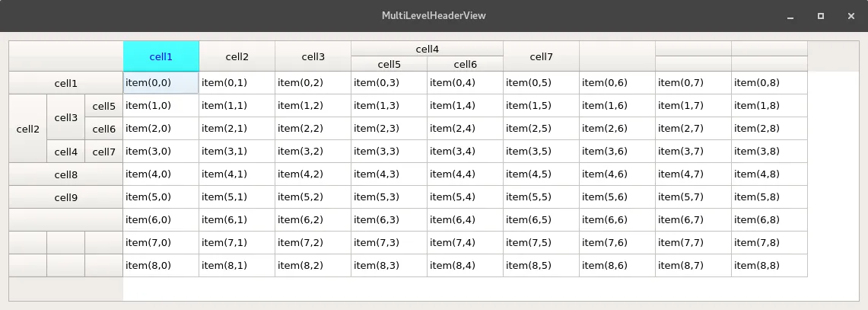Click the cell3 column header

[313, 56]
